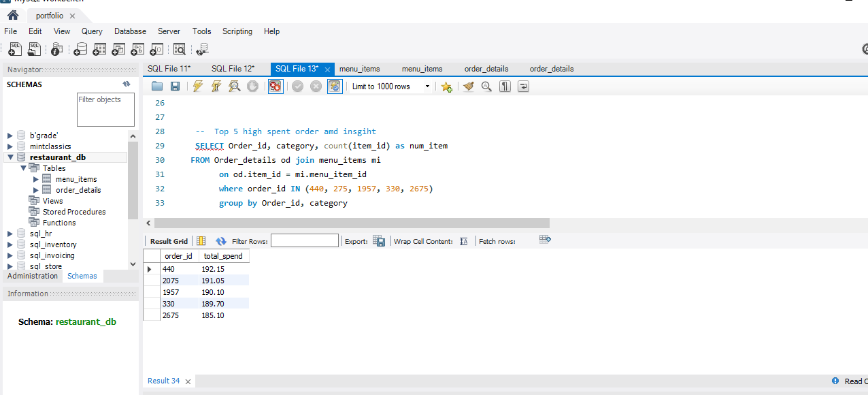Switch to the Administration tab in the Navigator

tap(33, 276)
